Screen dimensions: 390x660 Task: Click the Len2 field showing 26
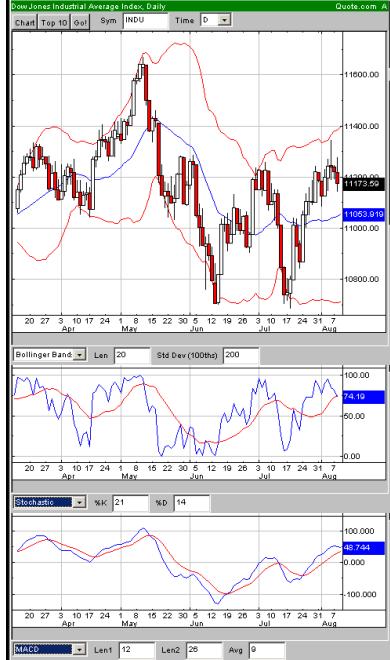(204, 649)
